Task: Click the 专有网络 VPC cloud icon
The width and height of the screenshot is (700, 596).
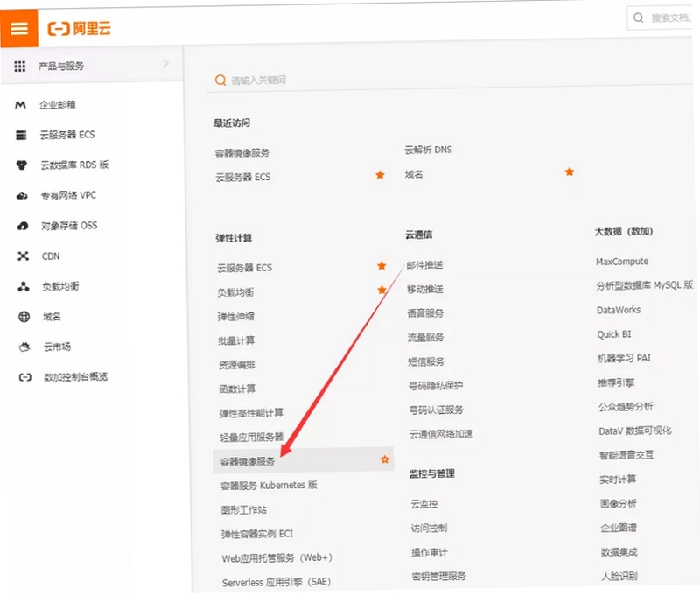Action: (22, 195)
